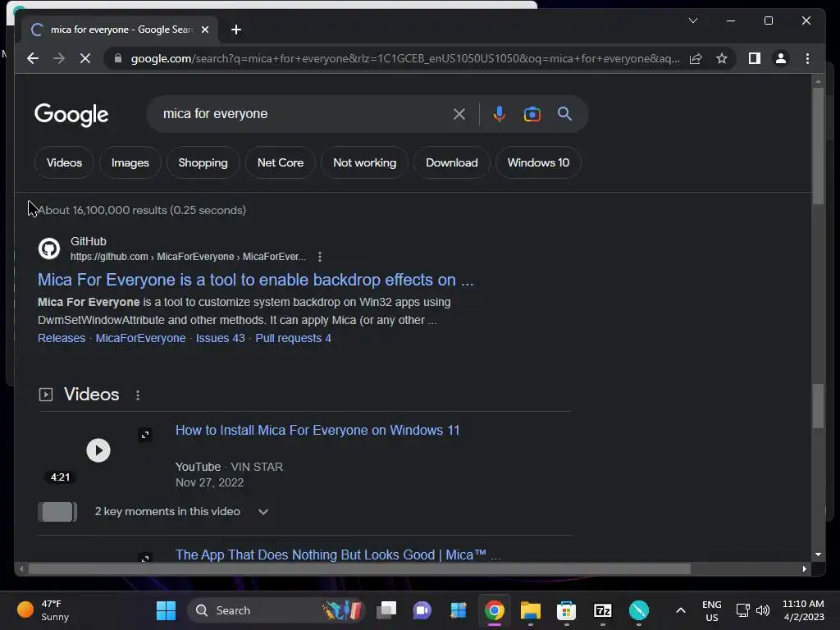Select the 'Windows 10' filter chip
The image size is (840, 630).
click(x=538, y=162)
